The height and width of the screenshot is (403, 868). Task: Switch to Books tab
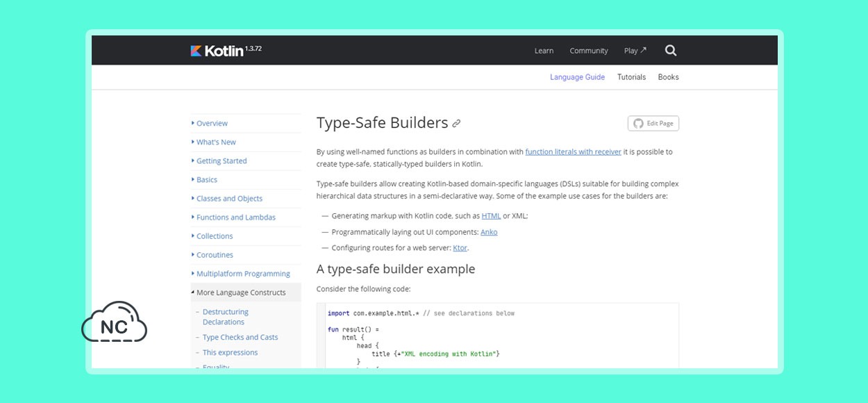tap(668, 77)
